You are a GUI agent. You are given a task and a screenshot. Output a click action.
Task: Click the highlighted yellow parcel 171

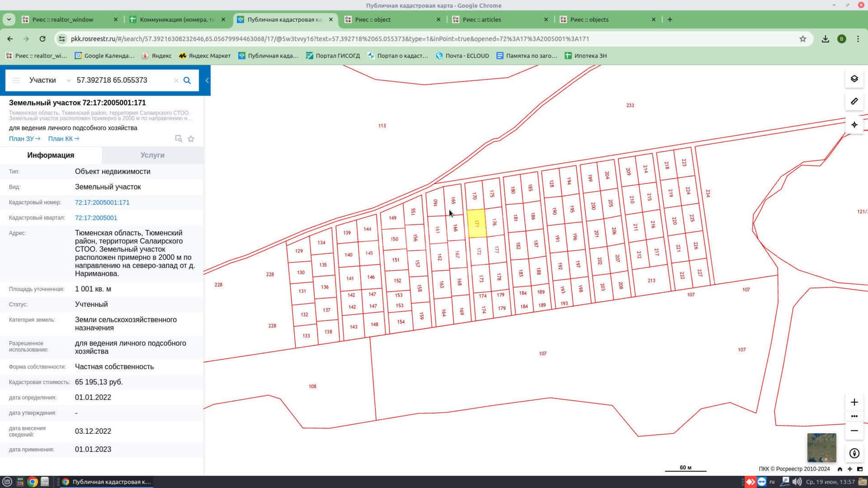(x=477, y=223)
